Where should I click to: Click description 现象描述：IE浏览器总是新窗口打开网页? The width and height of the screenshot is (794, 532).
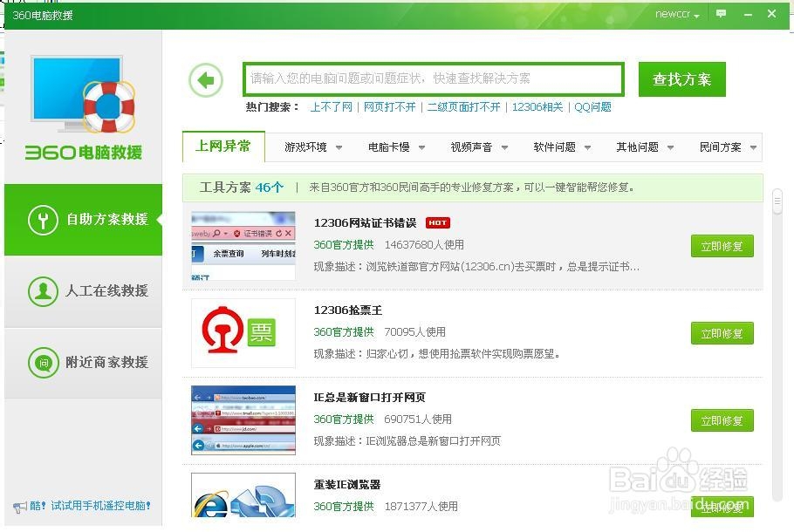[x=407, y=441]
